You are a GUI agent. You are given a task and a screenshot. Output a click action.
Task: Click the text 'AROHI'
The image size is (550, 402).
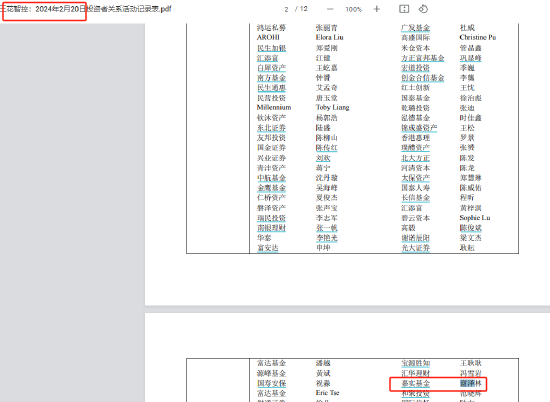[x=268, y=38]
